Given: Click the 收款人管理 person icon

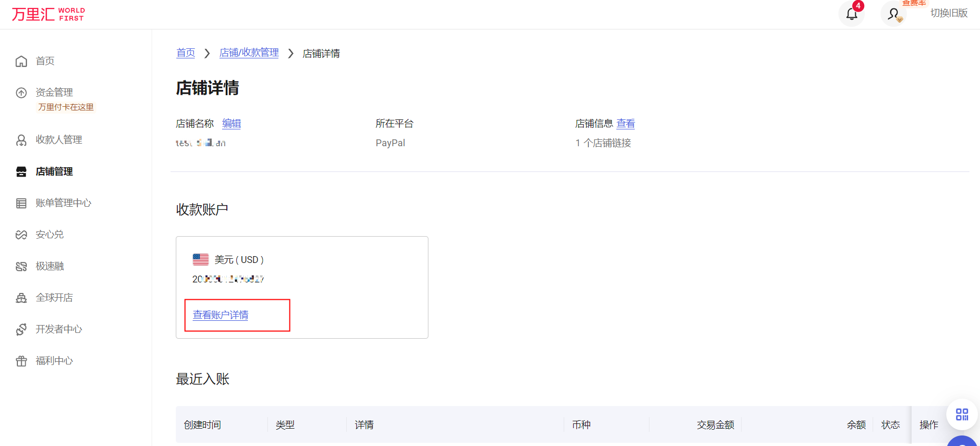Looking at the screenshot, I should pos(21,140).
